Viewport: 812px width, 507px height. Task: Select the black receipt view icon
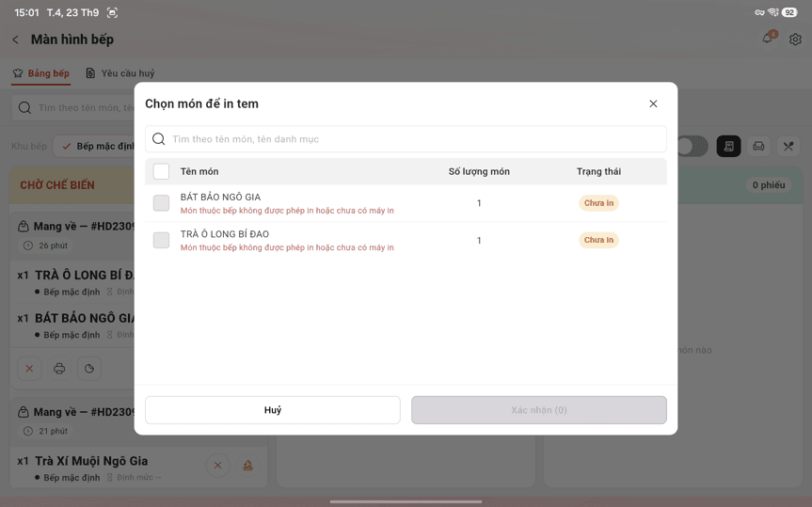(728, 146)
